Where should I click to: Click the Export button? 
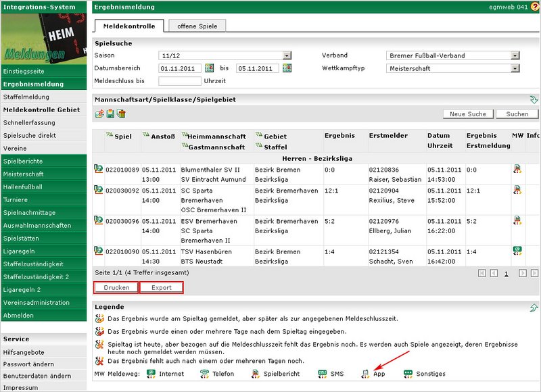[161, 288]
